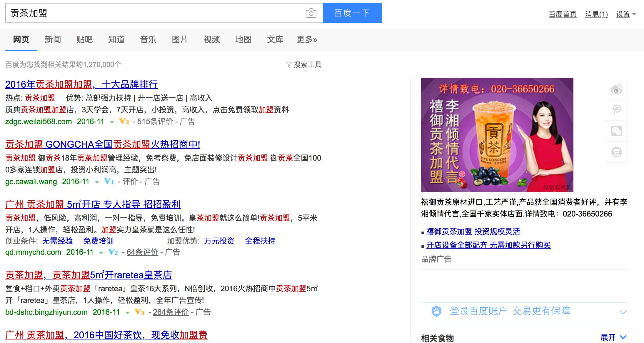Click the 搜索工具 link

(307, 64)
